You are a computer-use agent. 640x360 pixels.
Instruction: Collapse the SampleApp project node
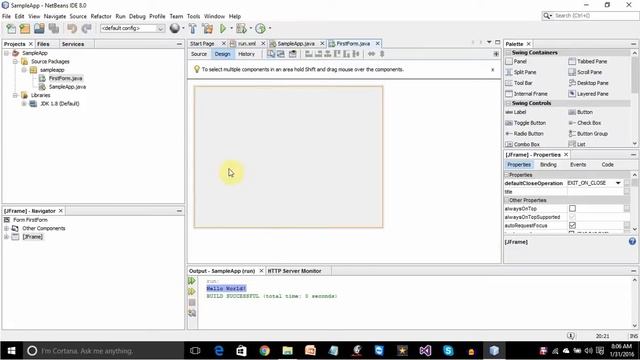[7, 53]
